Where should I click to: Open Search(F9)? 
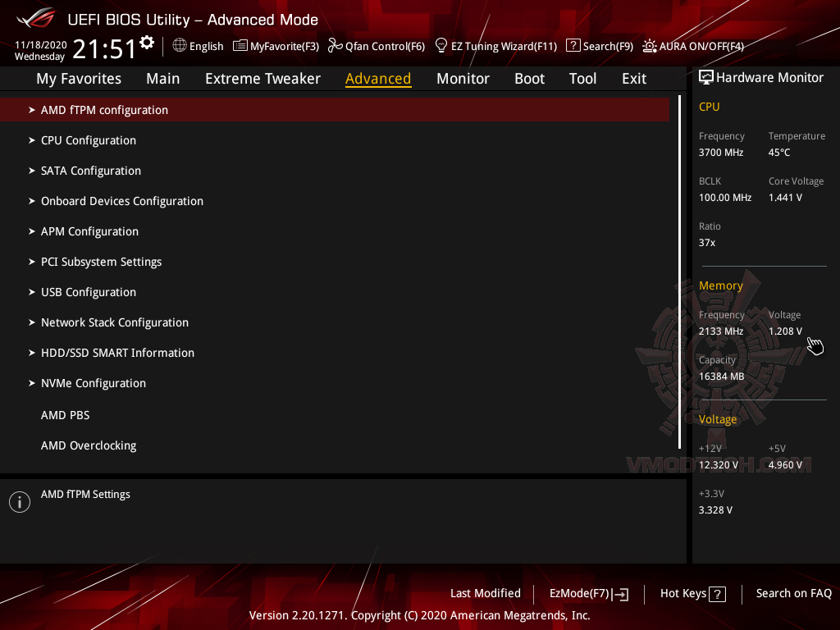[608, 46]
